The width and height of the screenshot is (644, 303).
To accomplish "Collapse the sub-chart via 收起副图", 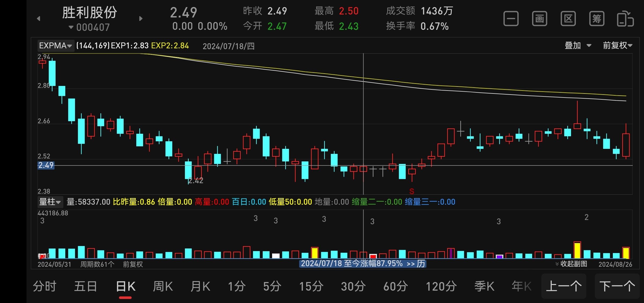I will point(571,264).
